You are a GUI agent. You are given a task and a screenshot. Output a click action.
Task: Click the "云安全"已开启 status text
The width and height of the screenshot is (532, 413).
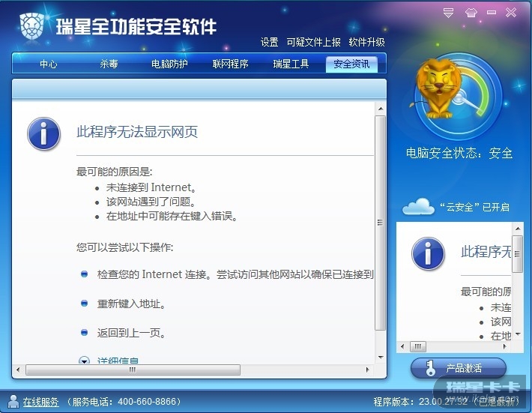pyautogui.click(x=474, y=207)
